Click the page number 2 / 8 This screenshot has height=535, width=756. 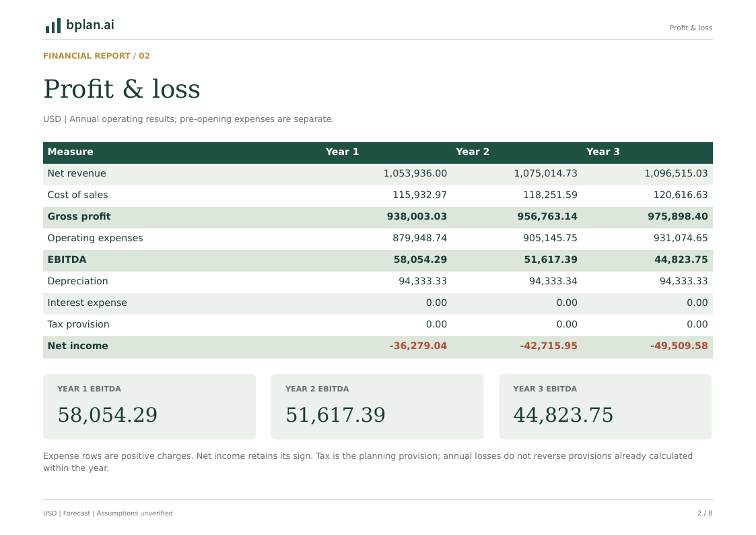click(x=704, y=513)
